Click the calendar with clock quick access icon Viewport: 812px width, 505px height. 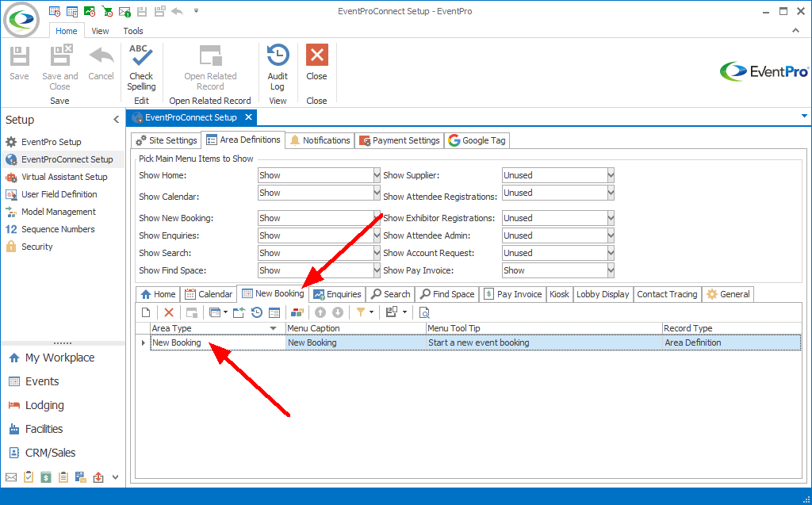tap(55, 11)
